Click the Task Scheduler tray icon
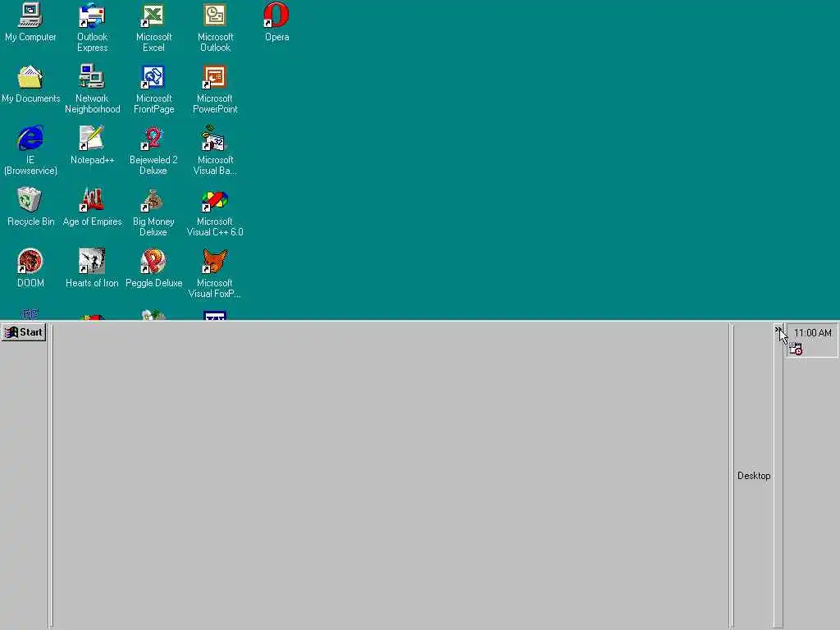 tap(796, 349)
